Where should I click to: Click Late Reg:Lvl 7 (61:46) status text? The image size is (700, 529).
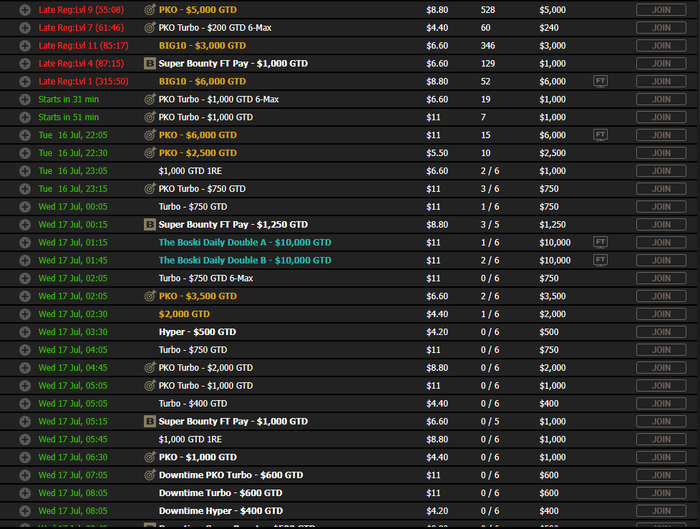(81, 28)
